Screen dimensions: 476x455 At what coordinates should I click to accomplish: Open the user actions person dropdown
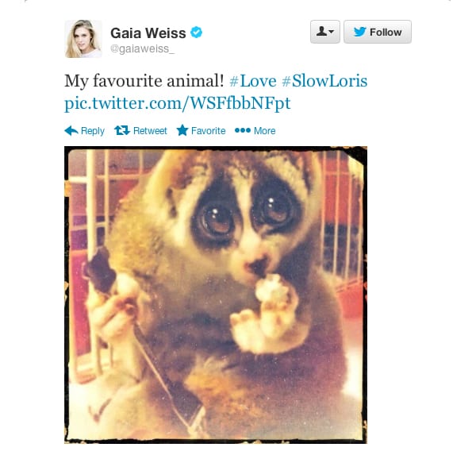coord(324,32)
